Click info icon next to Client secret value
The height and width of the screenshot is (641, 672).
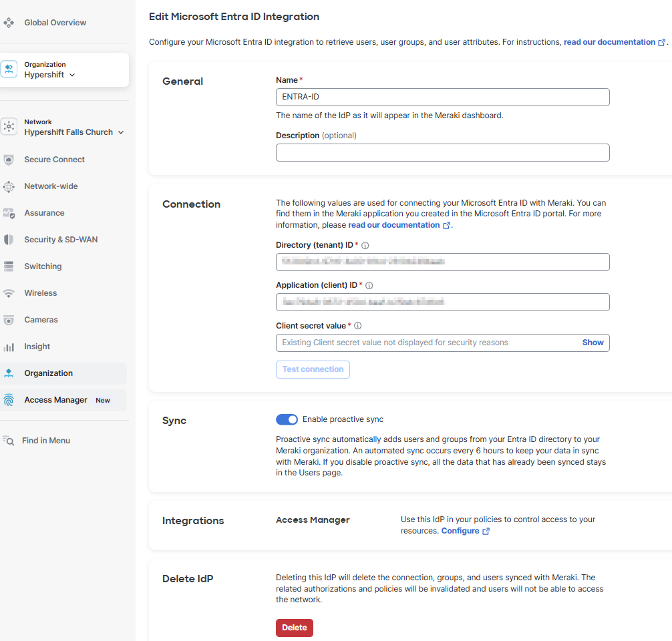[358, 326]
